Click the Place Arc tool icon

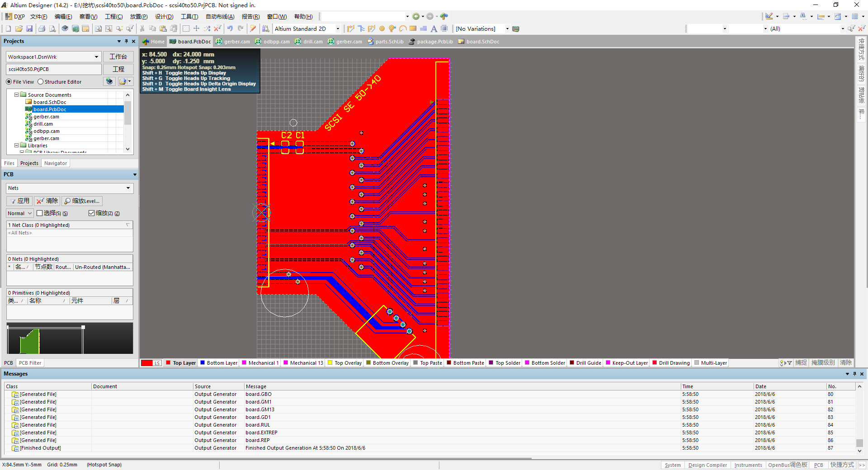click(x=403, y=28)
